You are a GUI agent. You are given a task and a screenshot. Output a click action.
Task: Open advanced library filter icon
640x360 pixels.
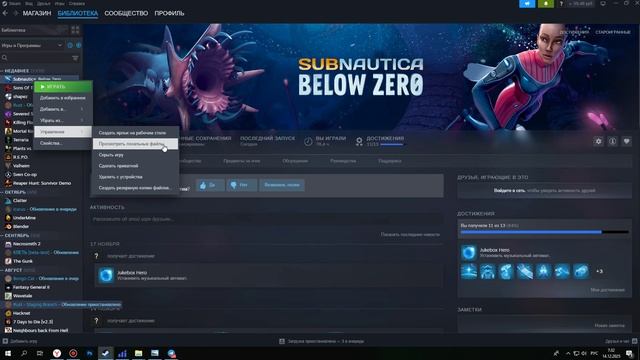click(75, 58)
